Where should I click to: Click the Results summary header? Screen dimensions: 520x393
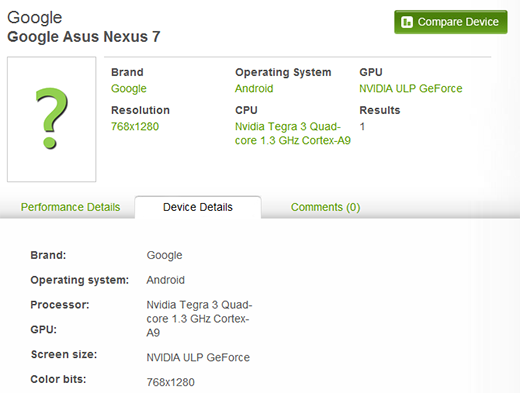(380, 110)
